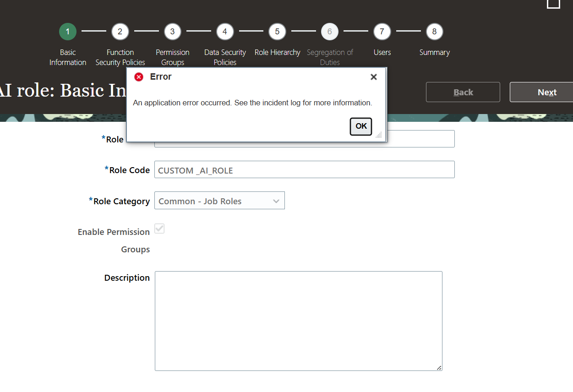Click into the Role Code field
The height and width of the screenshot is (392, 573).
coord(305,169)
